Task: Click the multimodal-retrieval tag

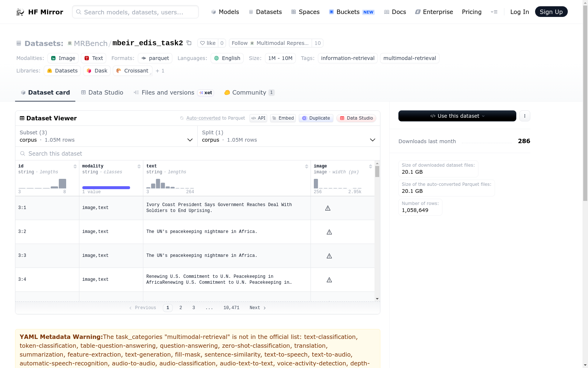Action: 410,58
